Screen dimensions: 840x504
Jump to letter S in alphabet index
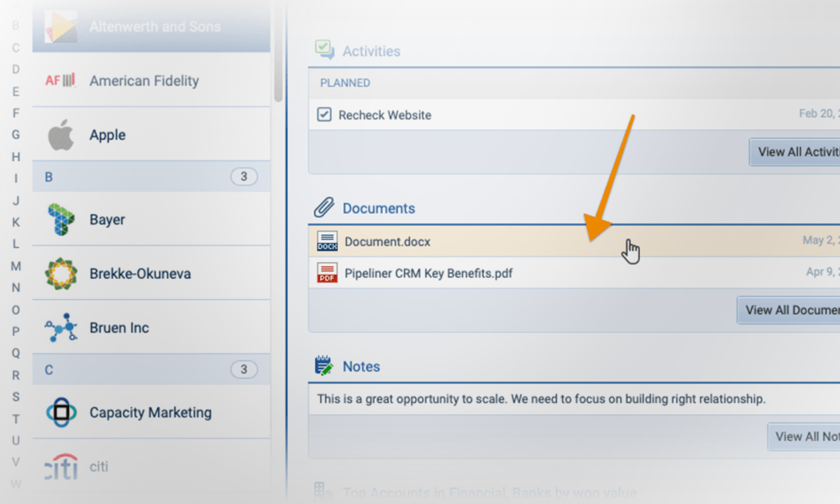[x=16, y=396]
